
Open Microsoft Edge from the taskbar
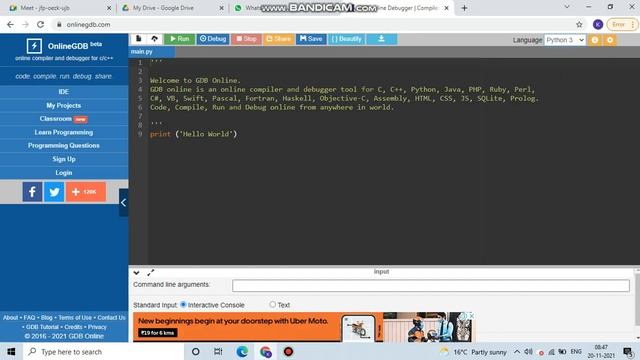242,351
